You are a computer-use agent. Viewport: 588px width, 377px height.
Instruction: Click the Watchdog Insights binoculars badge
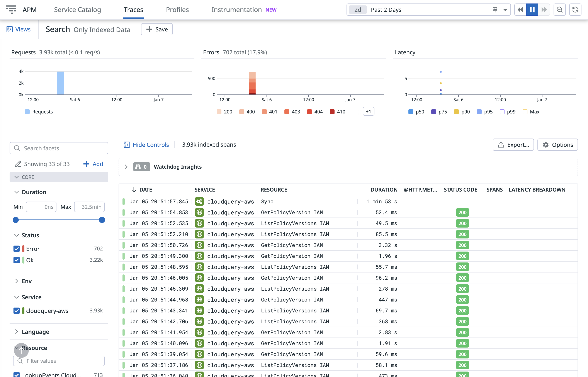point(141,167)
